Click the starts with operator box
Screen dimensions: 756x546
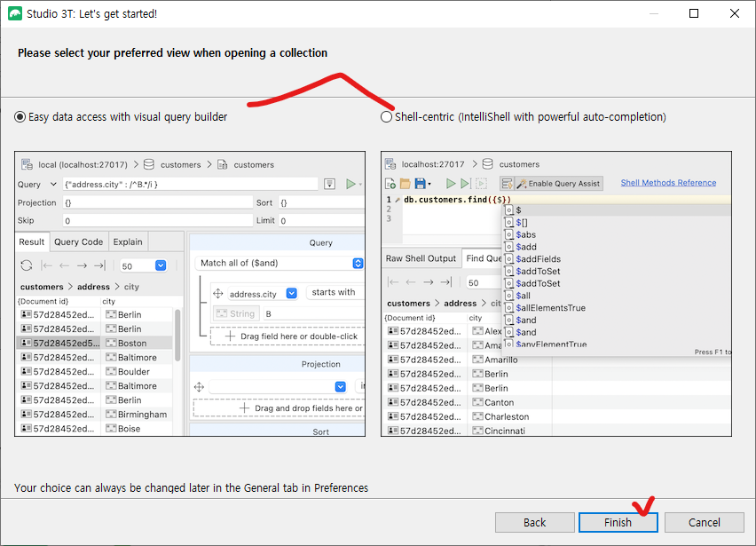coord(335,292)
